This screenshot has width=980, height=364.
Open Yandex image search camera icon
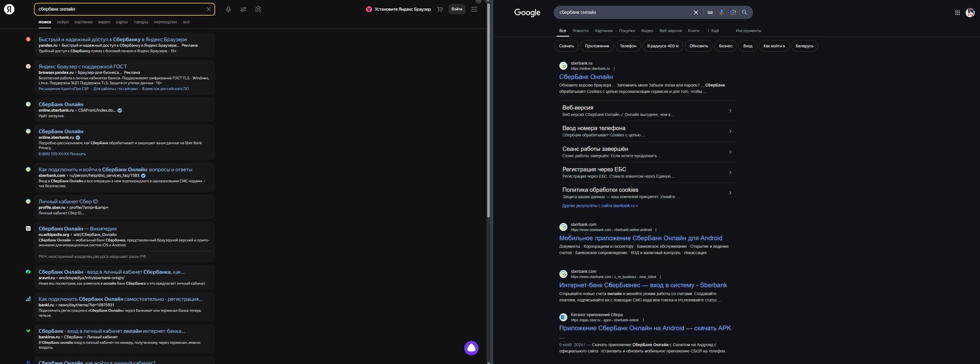pos(258,9)
